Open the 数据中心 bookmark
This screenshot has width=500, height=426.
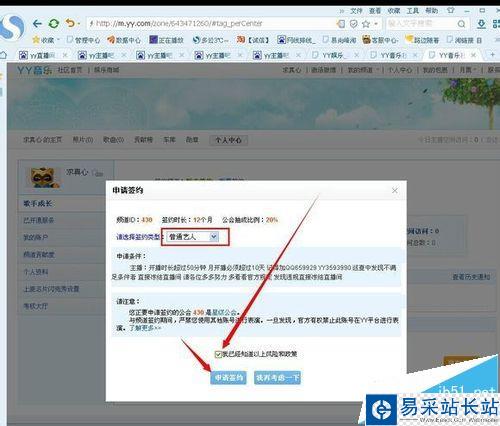coord(124,40)
